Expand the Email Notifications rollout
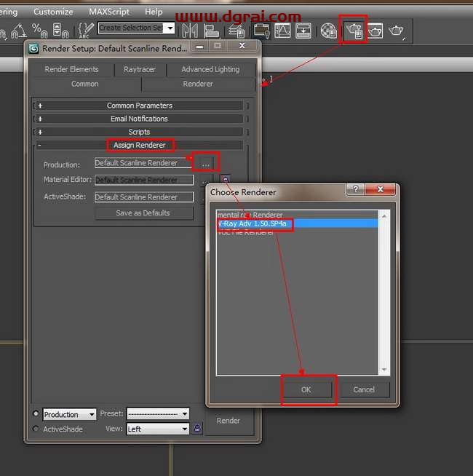 [x=139, y=119]
